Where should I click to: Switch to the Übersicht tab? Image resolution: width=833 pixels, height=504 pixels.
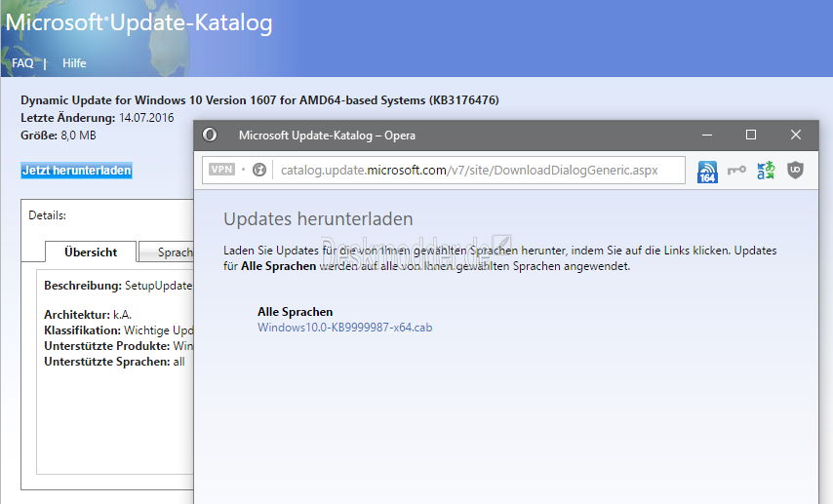click(91, 252)
